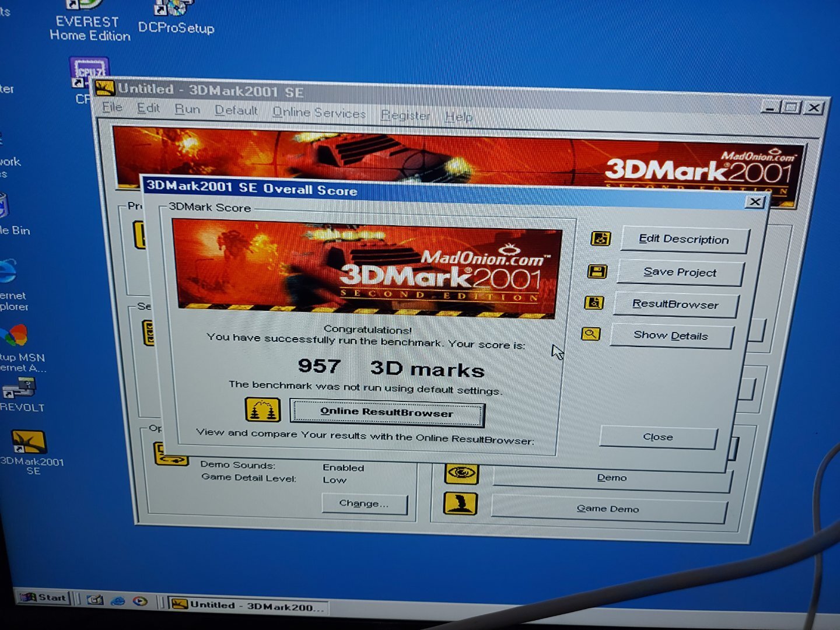Click the 3DMark2001 SE title bar icon
The image size is (840, 630).
point(104,88)
